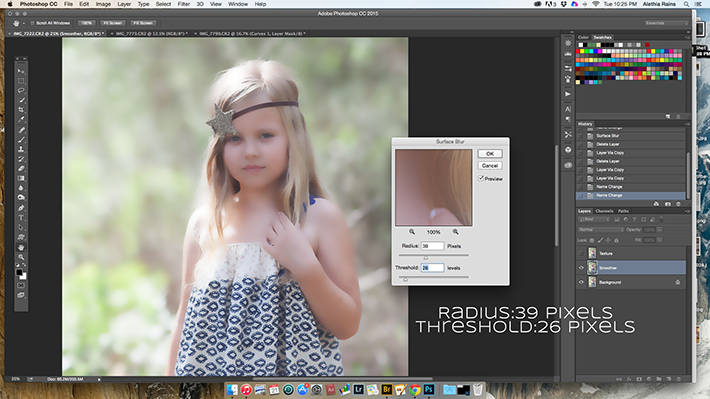Select the Zoom tool in toolbox
This screenshot has height=399, width=710.
click(21, 257)
